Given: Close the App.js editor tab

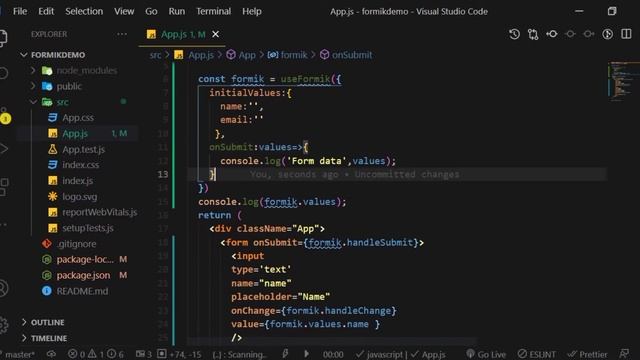Looking at the screenshot, I should tap(216, 34).
